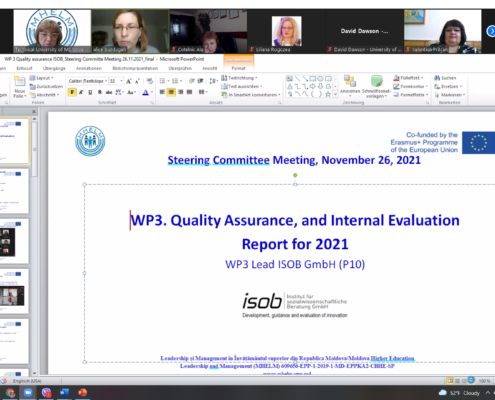
Task: Click the font color icon
Action: pyautogui.click(x=146, y=92)
